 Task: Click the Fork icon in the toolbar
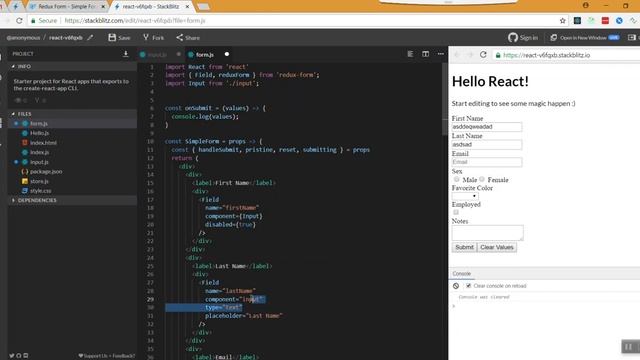(x=146, y=38)
